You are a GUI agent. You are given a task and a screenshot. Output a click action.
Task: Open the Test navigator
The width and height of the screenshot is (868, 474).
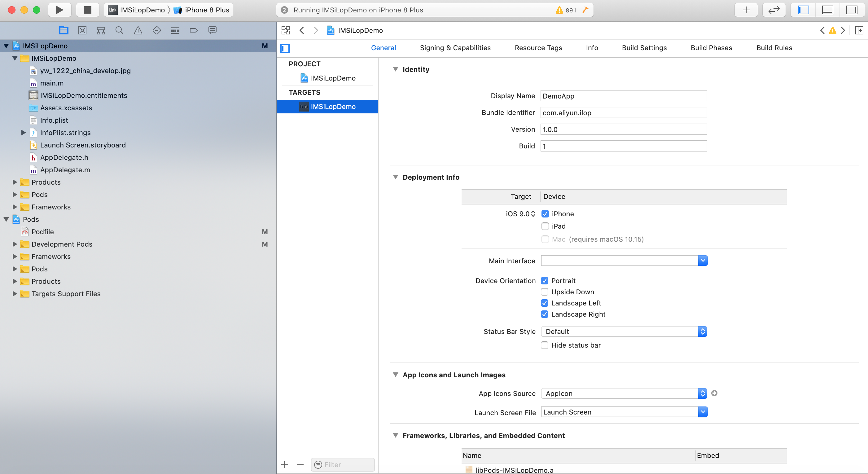point(157,30)
